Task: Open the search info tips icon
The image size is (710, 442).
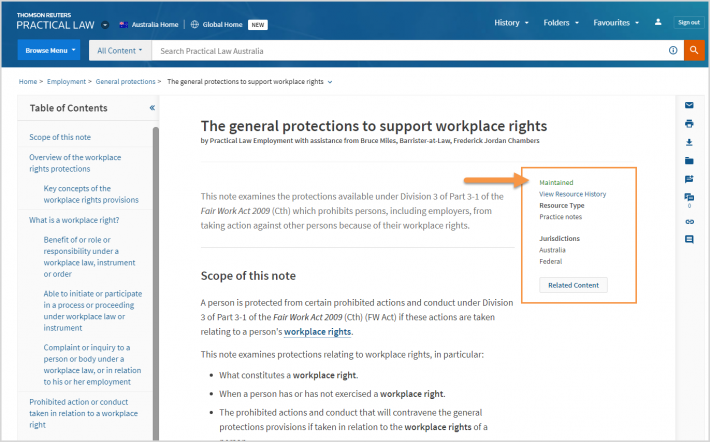Action: tap(673, 50)
